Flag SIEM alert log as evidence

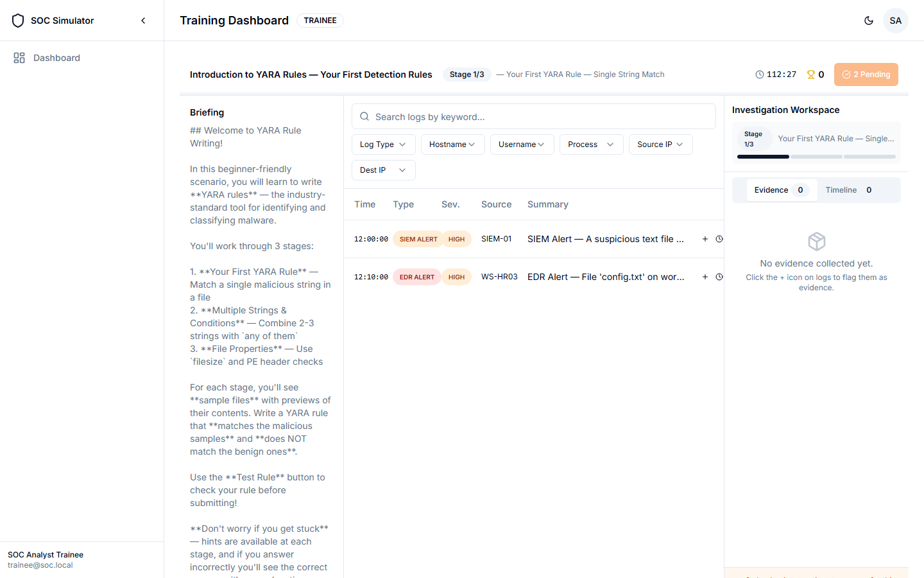(705, 239)
